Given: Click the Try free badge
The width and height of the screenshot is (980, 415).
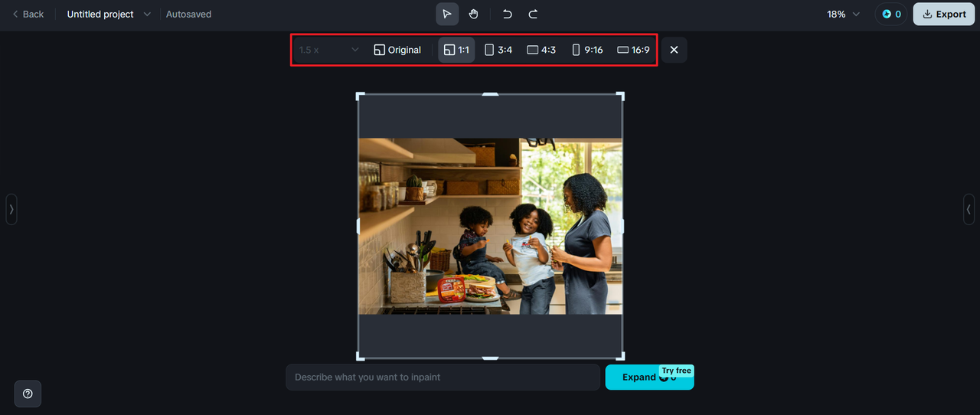Looking at the screenshot, I should tap(676, 371).
